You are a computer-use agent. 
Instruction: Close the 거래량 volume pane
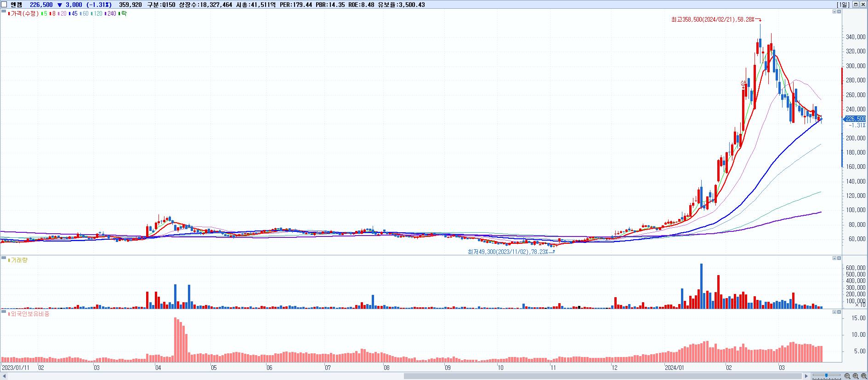[839, 258]
